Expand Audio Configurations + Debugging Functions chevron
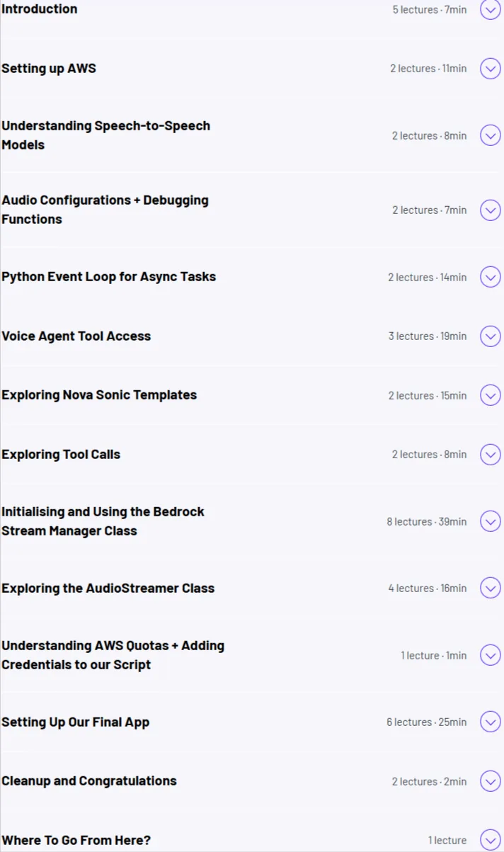This screenshot has width=504, height=852. [491, 210]
